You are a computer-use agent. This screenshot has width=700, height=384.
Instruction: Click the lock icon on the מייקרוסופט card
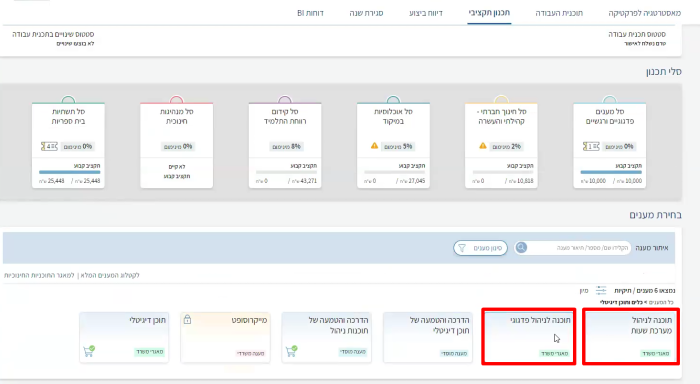point(188,319)
